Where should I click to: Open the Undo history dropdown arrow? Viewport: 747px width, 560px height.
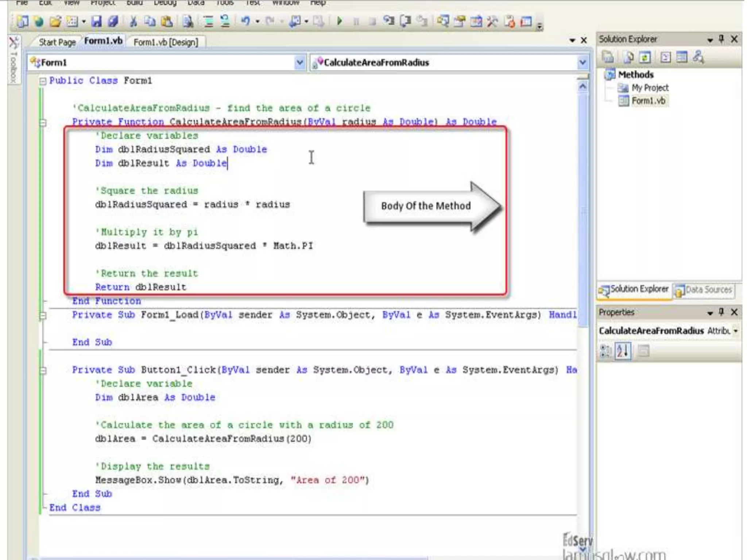[x=258, y=22]
